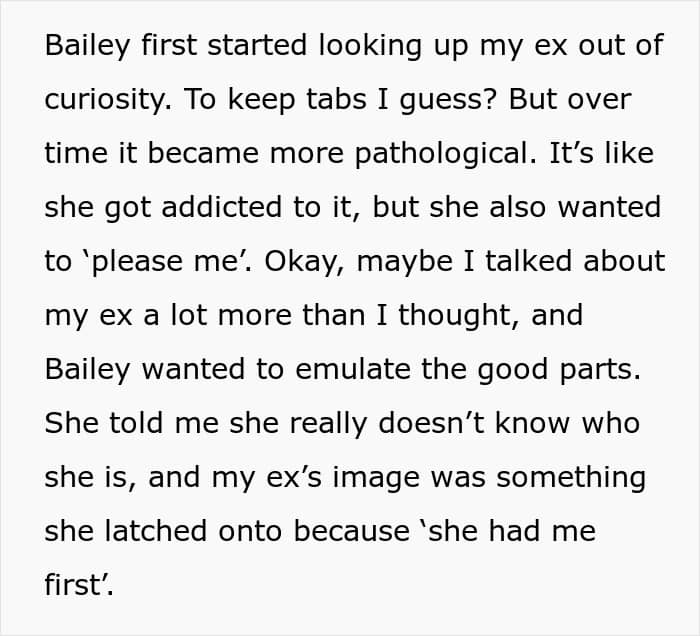Click the word 'latched'
The image size is (700, 636).
(x=155, y=531)
